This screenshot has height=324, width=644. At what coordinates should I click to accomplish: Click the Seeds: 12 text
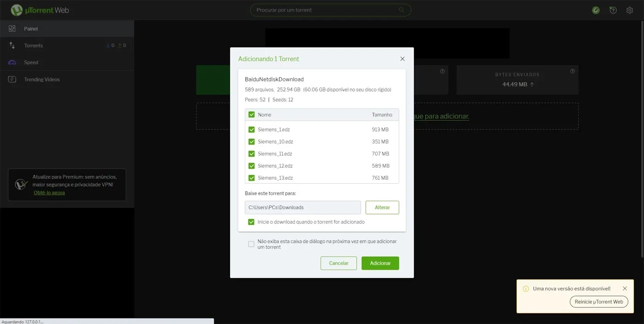click(x=282, y=100)
